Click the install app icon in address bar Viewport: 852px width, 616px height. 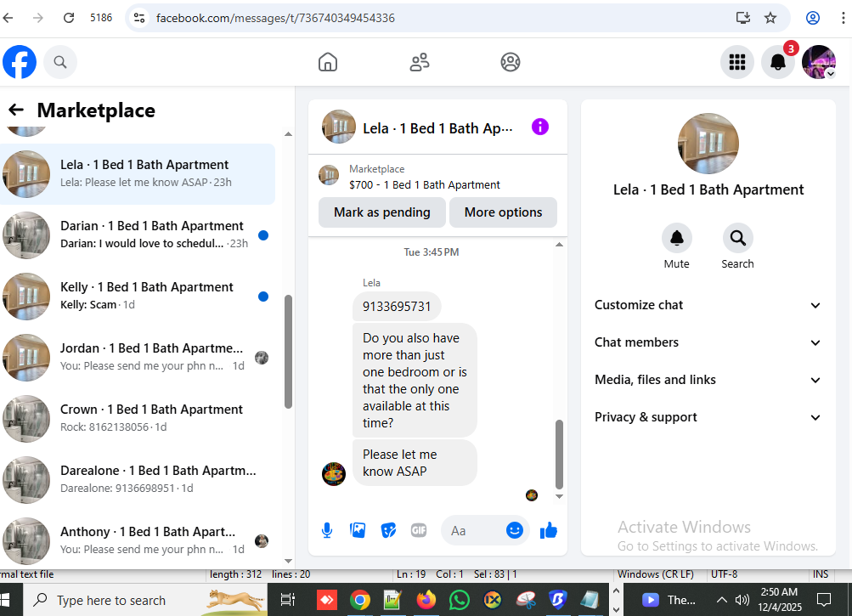coord(742,18)
